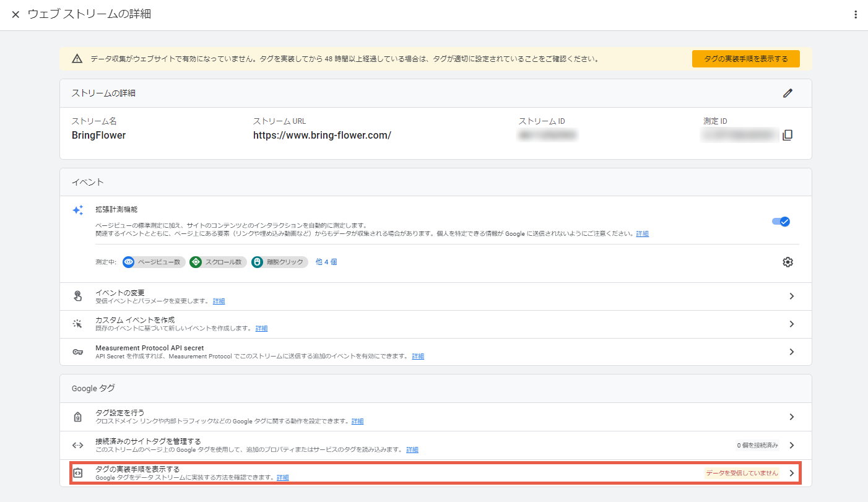Viewport: 868px width, 502px height.
Task: Click the データを受信していません status badge
Action: point(742,473)
